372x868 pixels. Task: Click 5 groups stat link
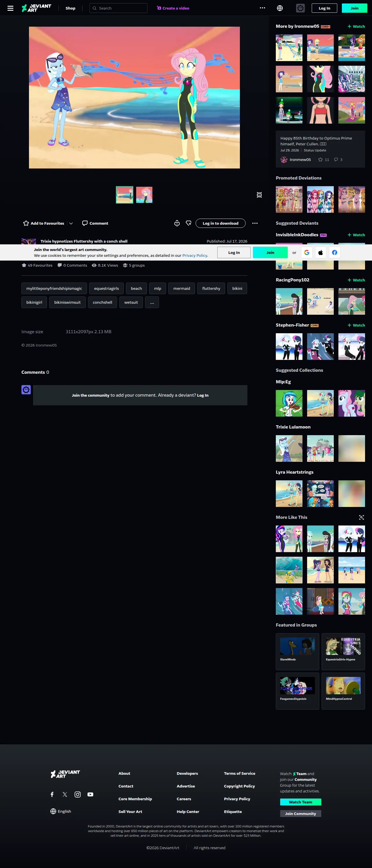tap(134, 265)
